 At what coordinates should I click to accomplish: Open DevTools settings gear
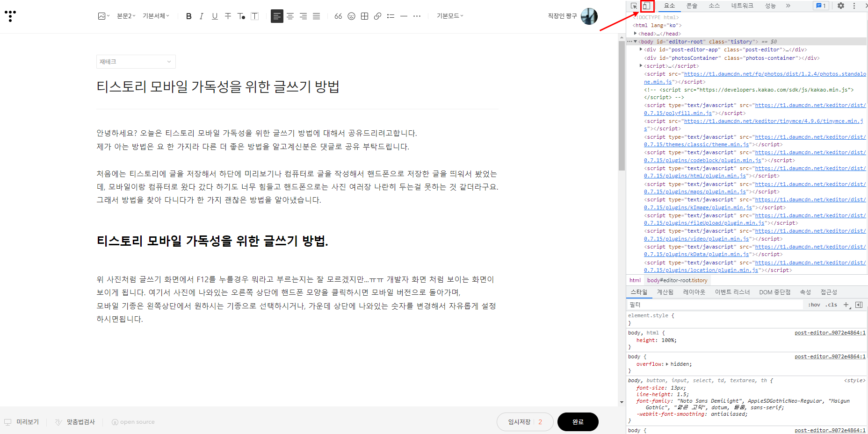click(x=841, y=6)
